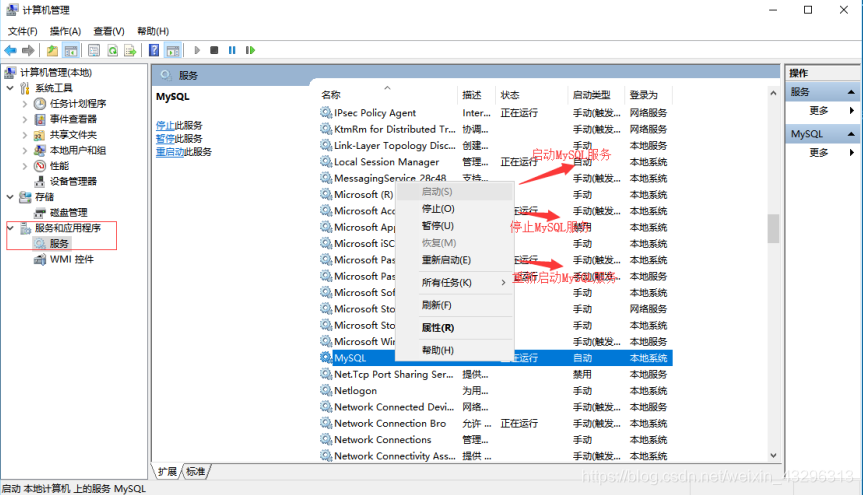The image size is (863, 495).
Task: Select the IPsec Policy Agent service
Action: pos(495,113)
